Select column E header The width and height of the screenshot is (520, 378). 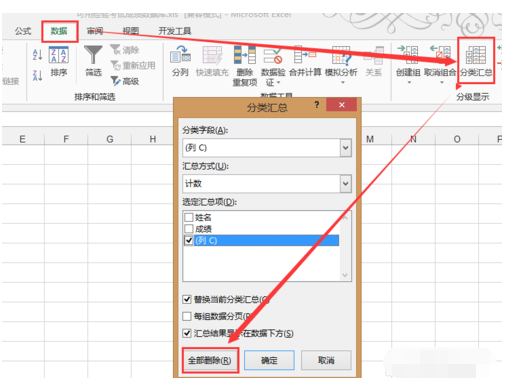(23, 139)
